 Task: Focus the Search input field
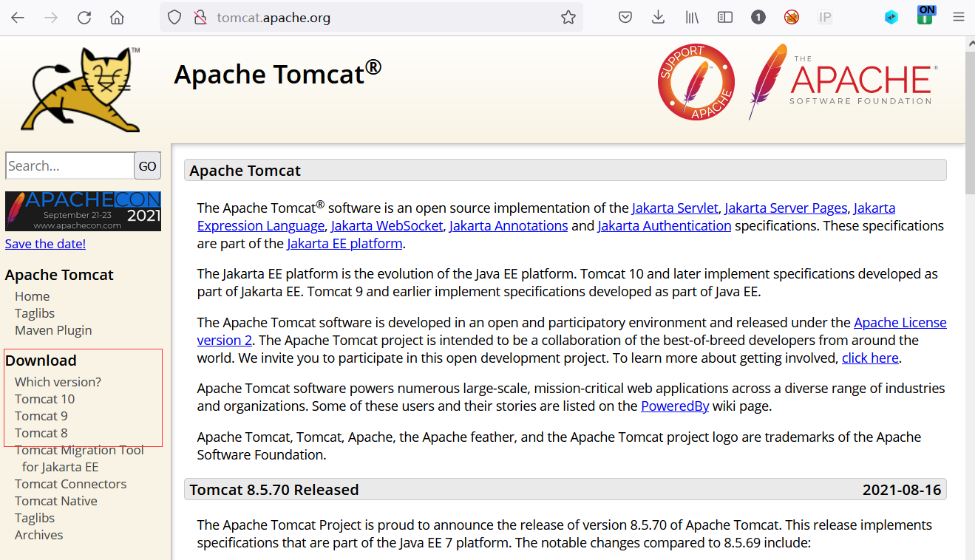click(x=69, y=165)
